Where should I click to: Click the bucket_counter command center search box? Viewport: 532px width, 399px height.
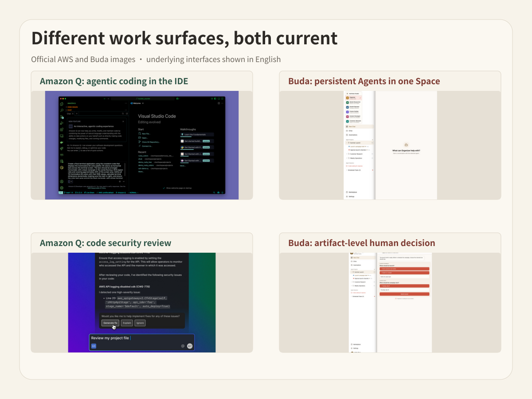coord(143,98)
